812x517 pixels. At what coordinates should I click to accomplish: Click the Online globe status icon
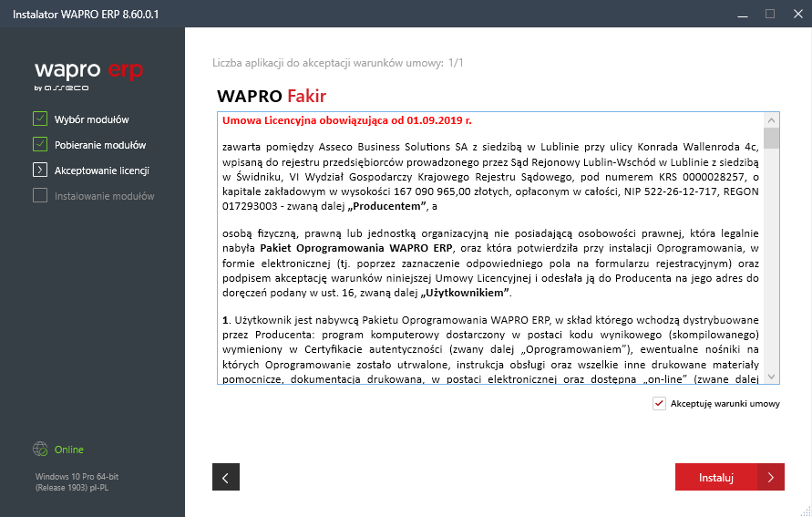click(x=40, y=450)
